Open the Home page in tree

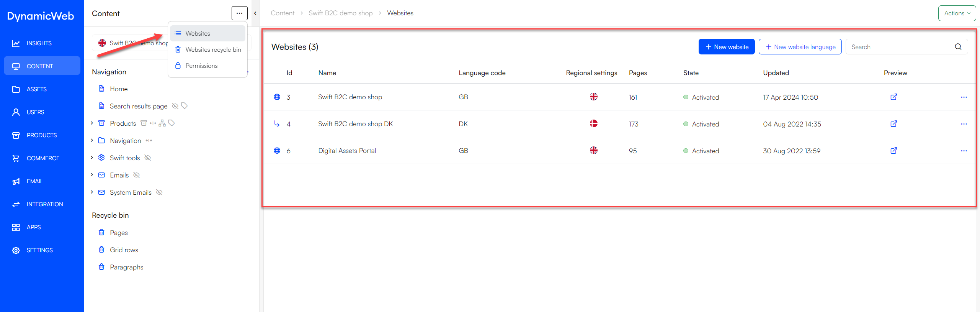119,89
